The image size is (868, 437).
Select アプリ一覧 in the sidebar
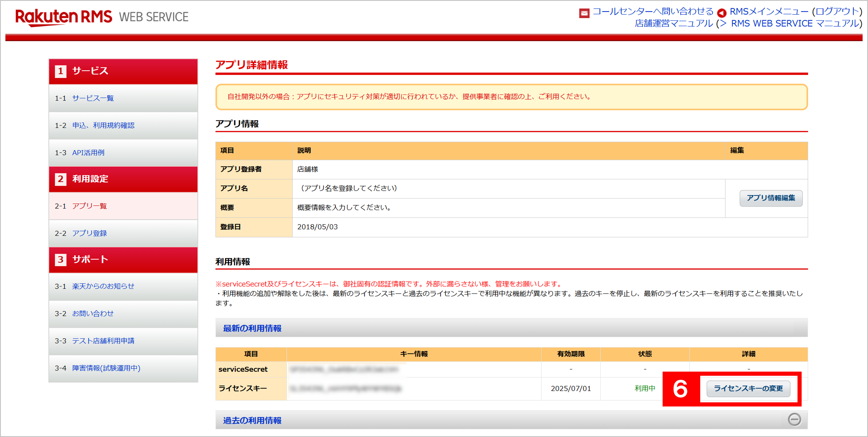(89, 206)
